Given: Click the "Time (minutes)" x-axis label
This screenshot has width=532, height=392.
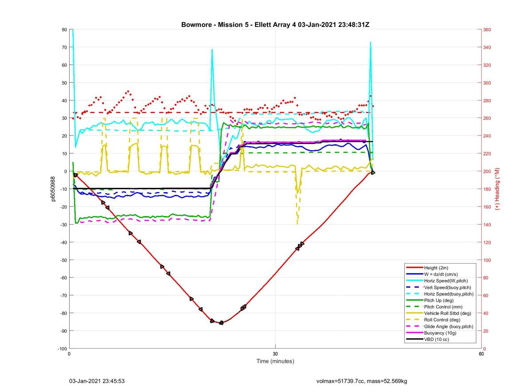Looking at the screenshot, I should 275,361.
